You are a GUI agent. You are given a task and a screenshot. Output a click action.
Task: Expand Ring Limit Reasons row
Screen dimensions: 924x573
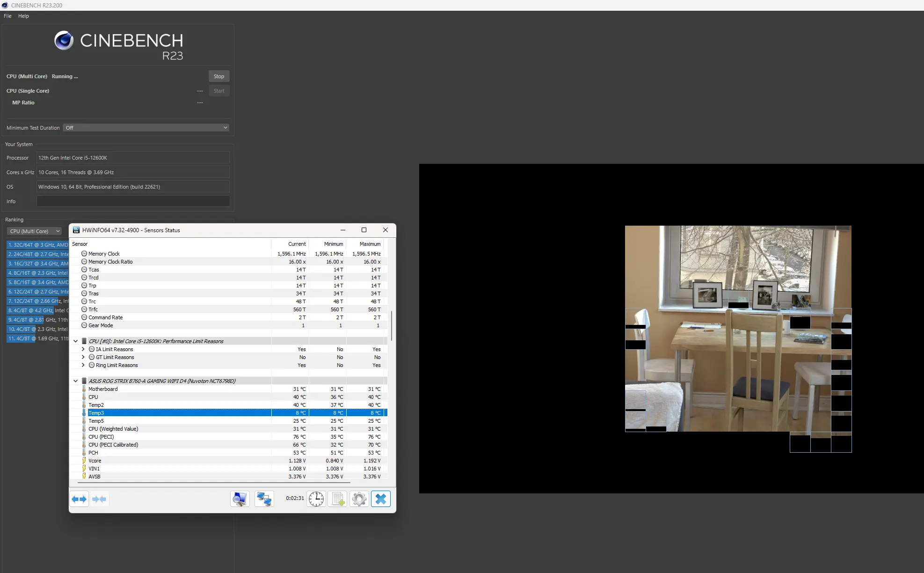pos(83,365)
